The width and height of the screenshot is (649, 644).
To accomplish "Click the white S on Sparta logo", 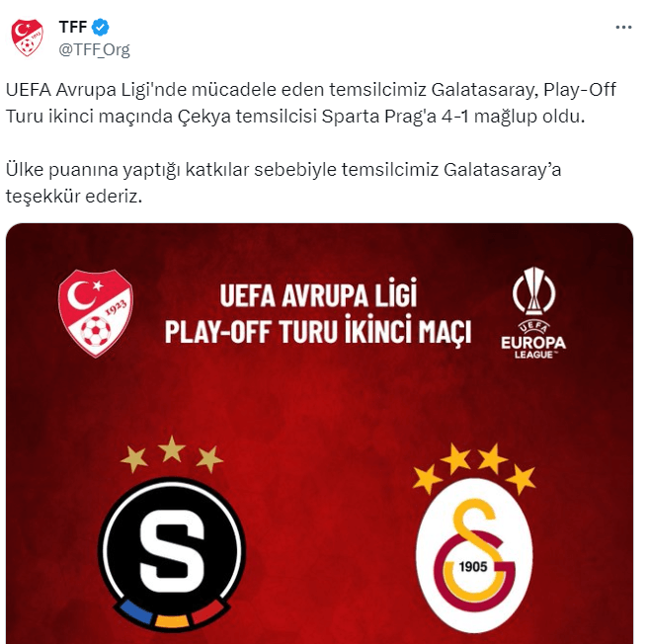I will pos(172,544).
